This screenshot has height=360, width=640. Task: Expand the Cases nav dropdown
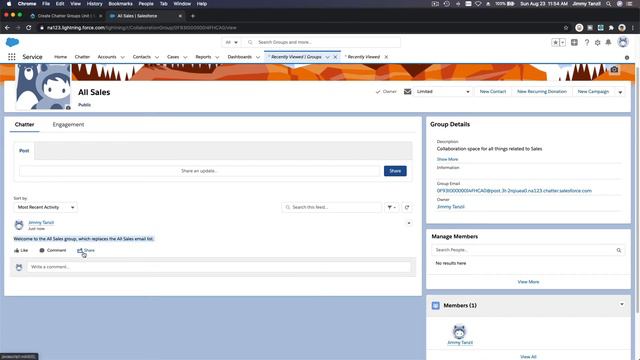(185, 57)
